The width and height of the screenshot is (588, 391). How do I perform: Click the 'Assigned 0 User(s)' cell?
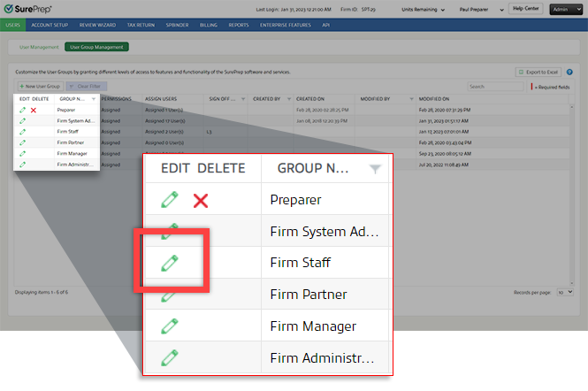pyautogui.click(x=164, y=142)
